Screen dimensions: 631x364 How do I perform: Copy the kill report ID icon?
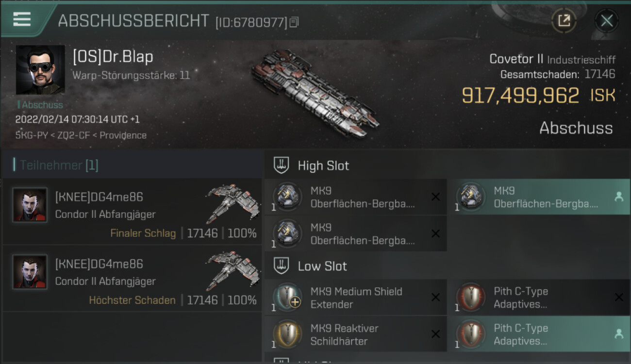tap(294, 22)
